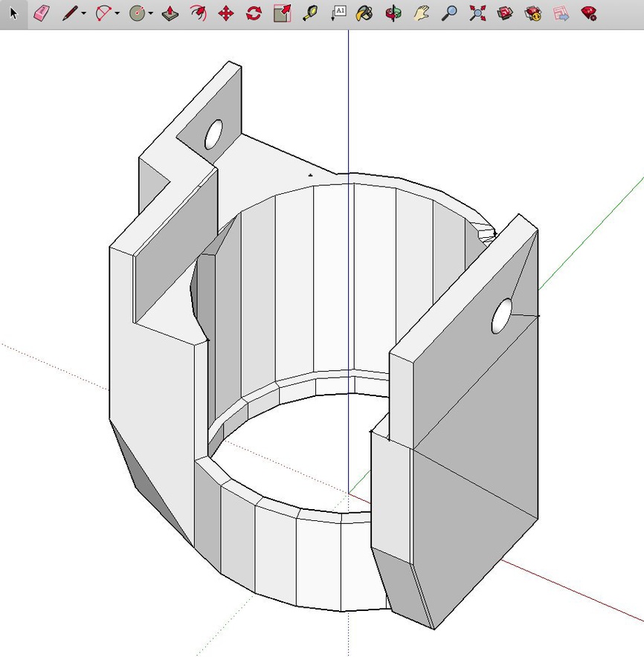Select the Tape Measure tool

coord(310,13)
